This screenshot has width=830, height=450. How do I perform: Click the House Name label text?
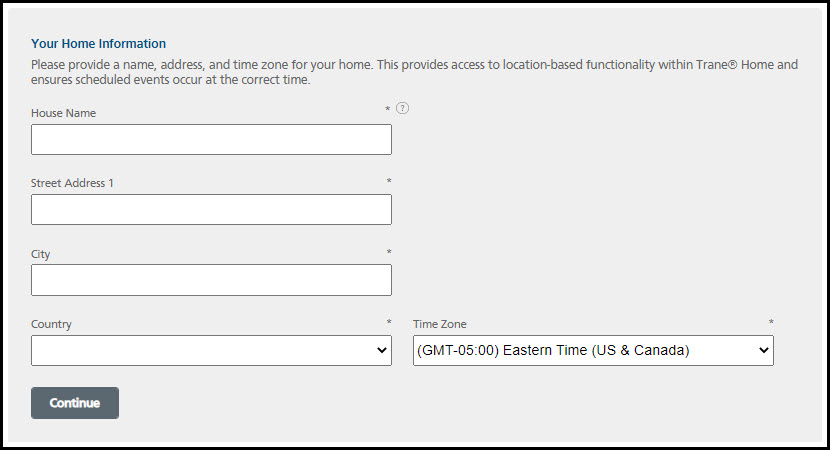coord(63,113)
